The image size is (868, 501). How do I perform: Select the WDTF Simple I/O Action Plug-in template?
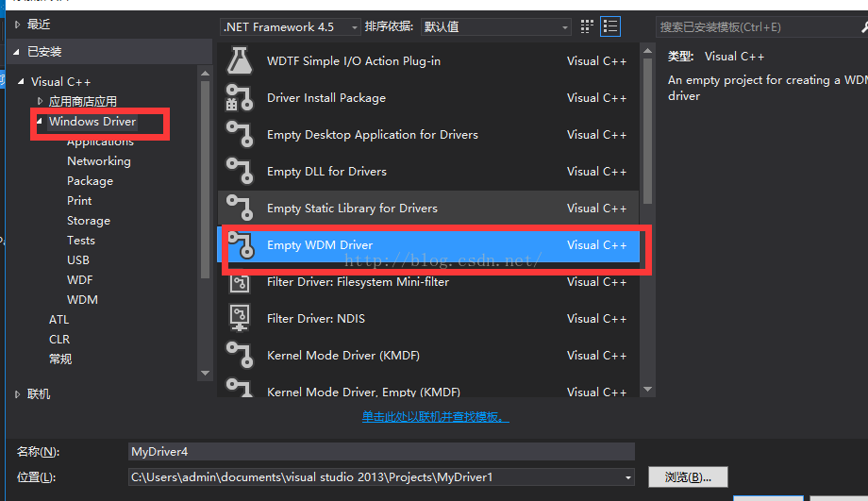point(428,61)
